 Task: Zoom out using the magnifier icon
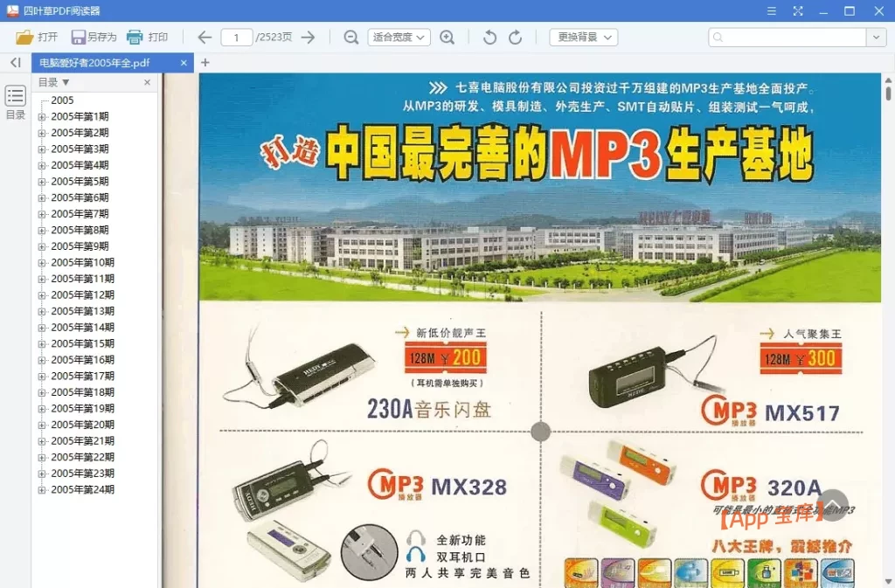pos(350,37)
